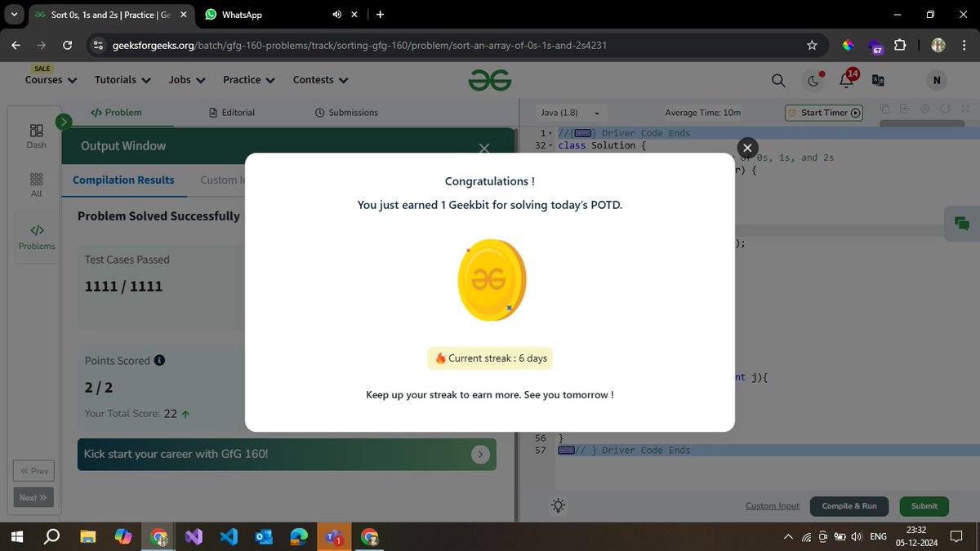Reset code with the refresh icon
Screen dimensions: 980x551
(945, 109)
